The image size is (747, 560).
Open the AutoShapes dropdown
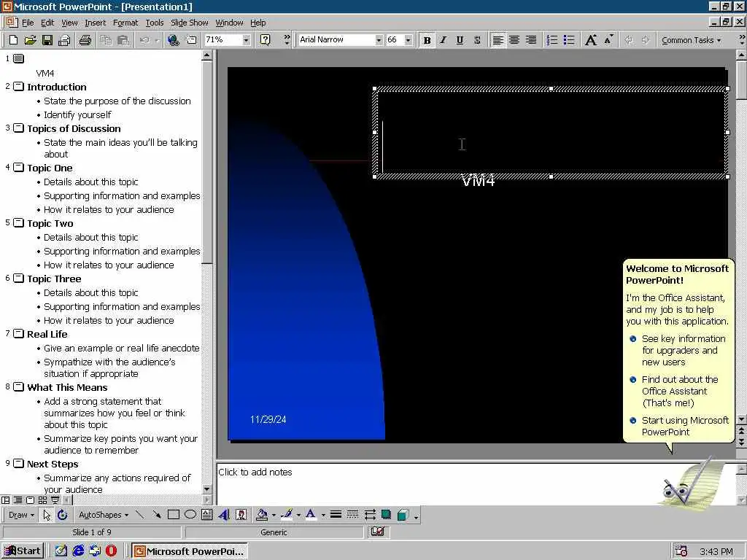coord(104,515)
